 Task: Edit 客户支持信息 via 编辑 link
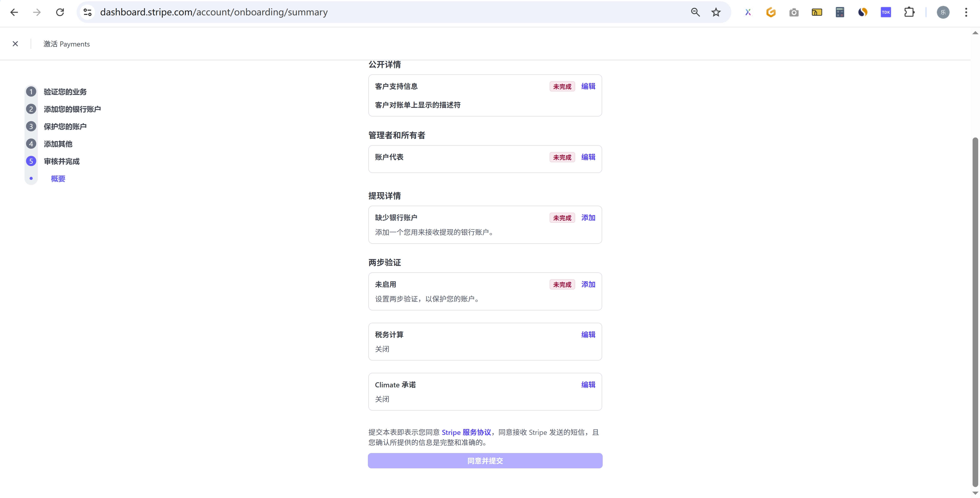(588, 86)
